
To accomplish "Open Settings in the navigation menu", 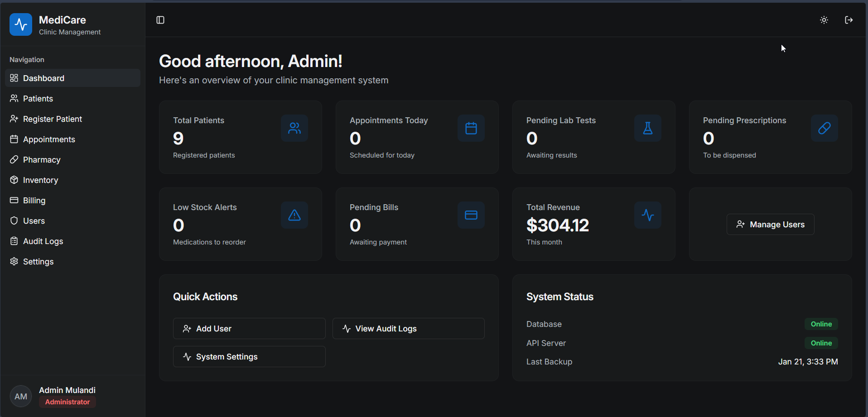I will click(38, 262).
